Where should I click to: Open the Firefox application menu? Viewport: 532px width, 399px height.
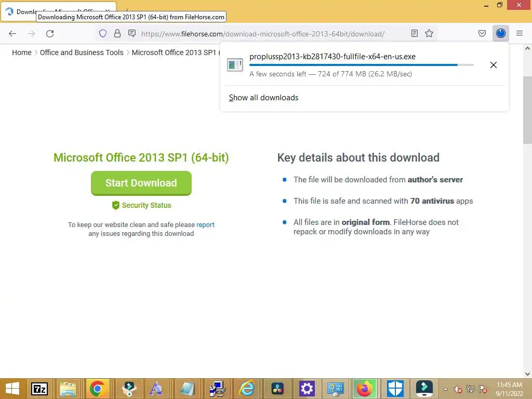pyautogui.click(x=520, y=33)
